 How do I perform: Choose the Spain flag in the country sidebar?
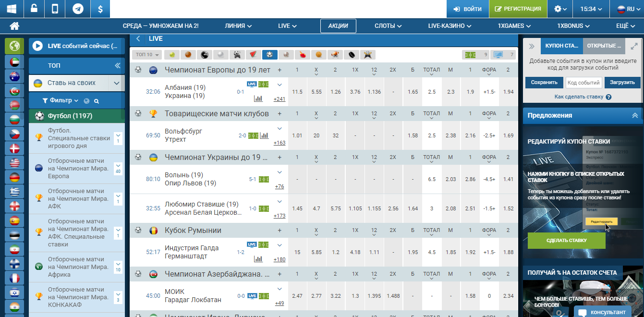click(14, 220)
